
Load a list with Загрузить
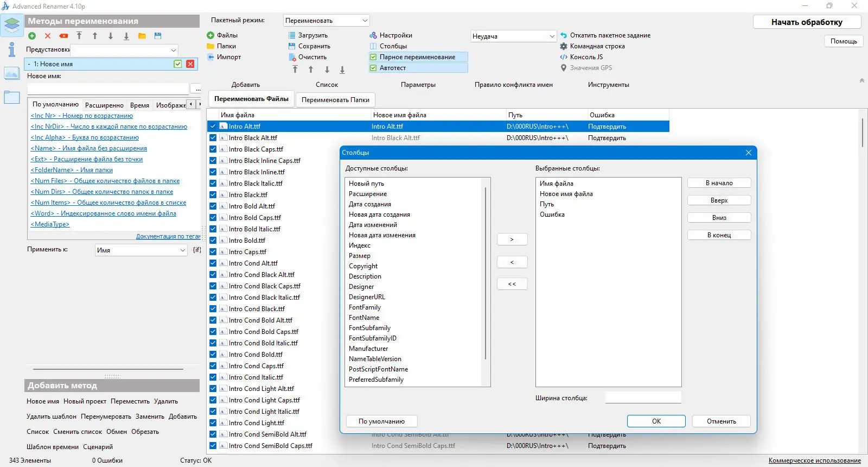tap(308, 35)
